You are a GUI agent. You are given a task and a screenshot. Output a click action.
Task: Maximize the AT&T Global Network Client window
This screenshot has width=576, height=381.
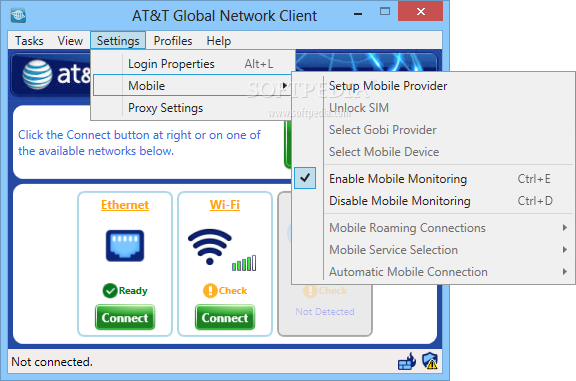(385, 11)
